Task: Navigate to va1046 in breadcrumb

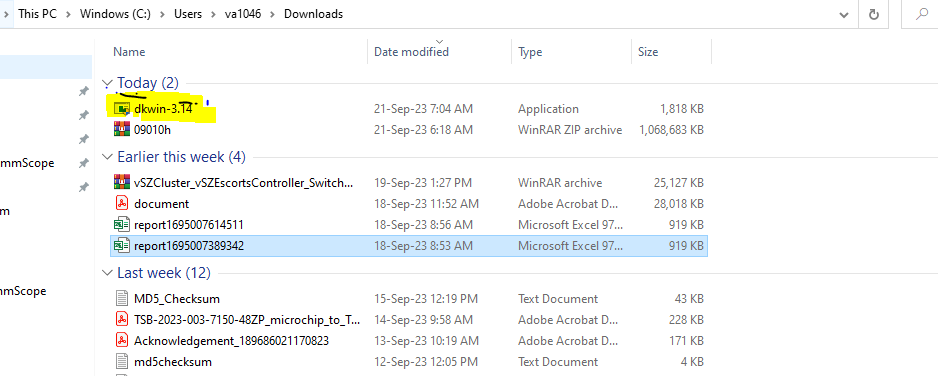Action: pos(243,14)
